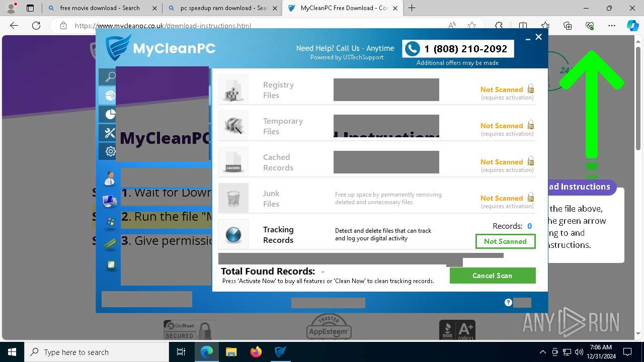The width and height of the screenshot is (644, 362).
Task: Click the help question mark icon
Action: (x=508, y=302)
